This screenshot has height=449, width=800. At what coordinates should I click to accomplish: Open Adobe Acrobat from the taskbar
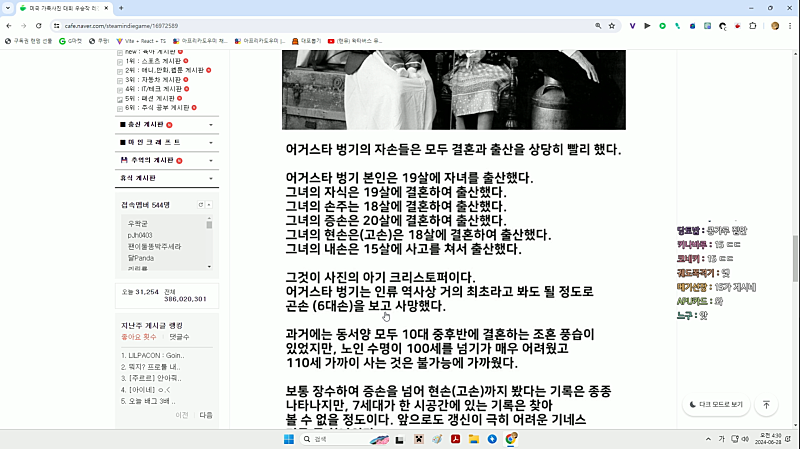(455, 439)
